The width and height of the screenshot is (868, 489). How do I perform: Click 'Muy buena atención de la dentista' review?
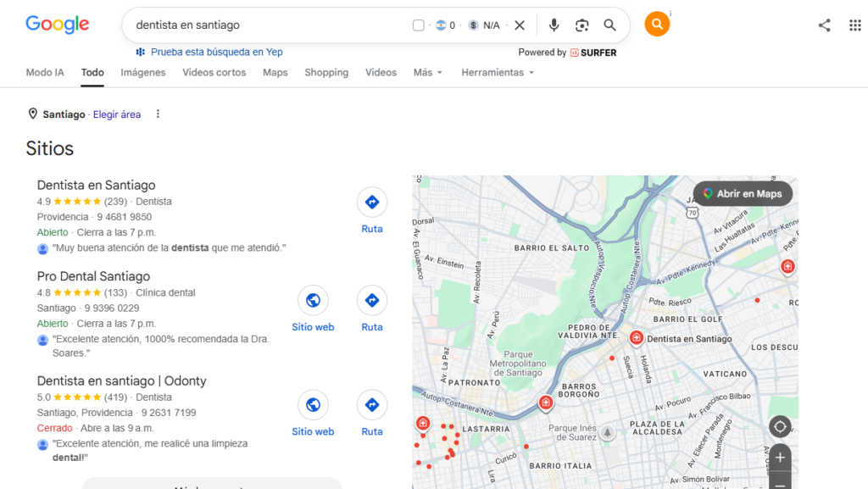(x=170, y=247)
